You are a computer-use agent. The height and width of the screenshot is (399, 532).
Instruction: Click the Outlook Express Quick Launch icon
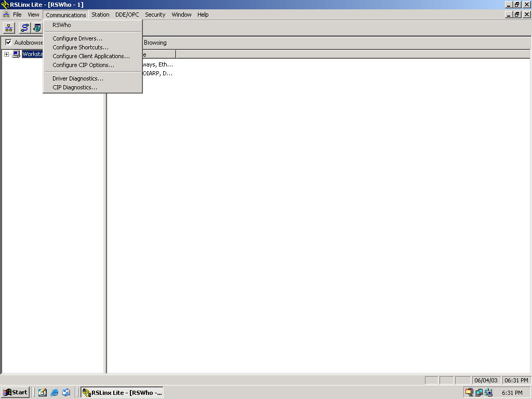[x=66, y=393]
